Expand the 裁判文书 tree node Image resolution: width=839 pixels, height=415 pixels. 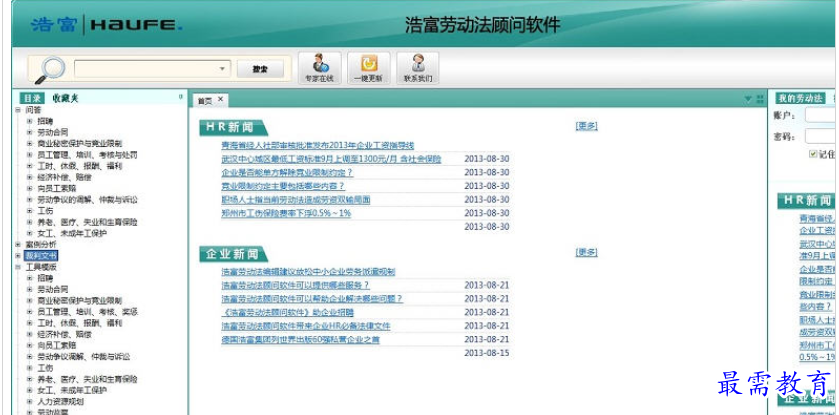coord(18,256)
